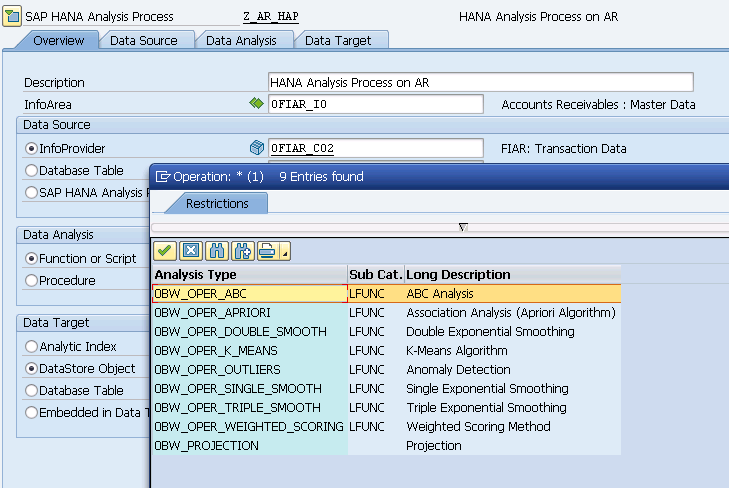Open the Data Analysis tab
729x488 pixels.
point(241,40)
